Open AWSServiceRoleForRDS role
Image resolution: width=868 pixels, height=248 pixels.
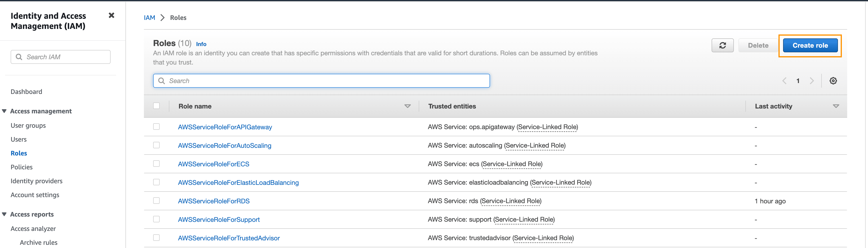click(214, 201)
